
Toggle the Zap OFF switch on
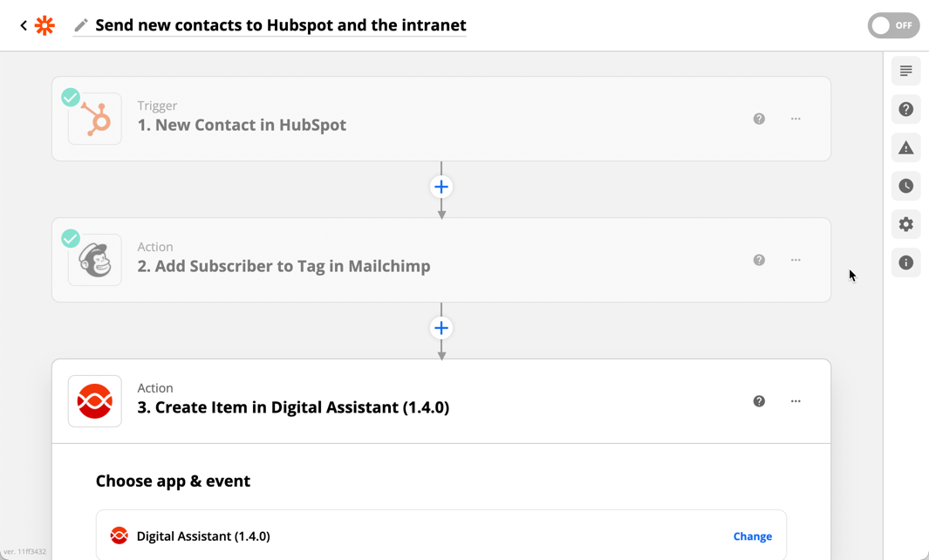893,25
